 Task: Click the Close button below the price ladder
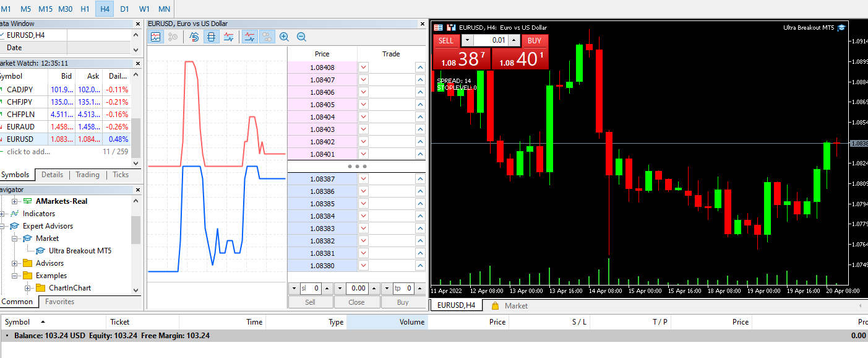click(357, 302)
